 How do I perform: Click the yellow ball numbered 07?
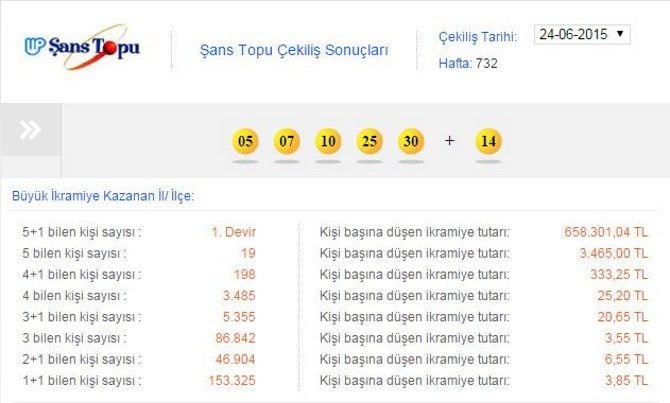(x=287, y=141)
